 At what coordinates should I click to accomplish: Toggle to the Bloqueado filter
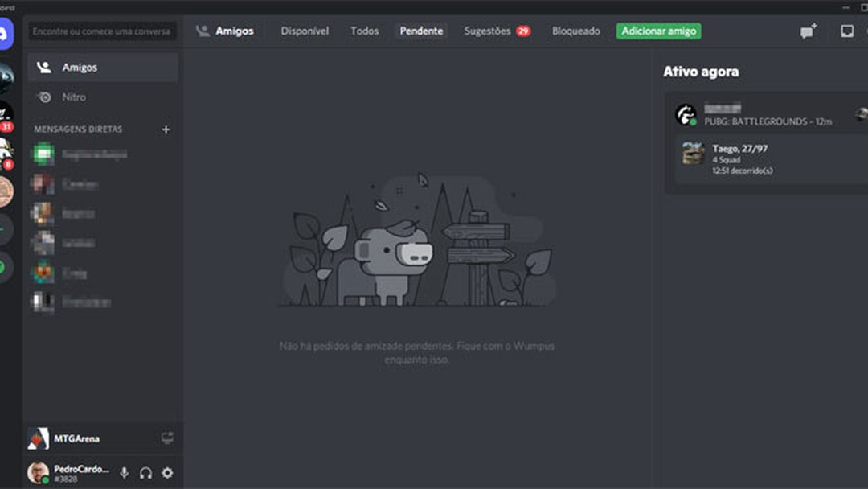[x=575, y=31]
